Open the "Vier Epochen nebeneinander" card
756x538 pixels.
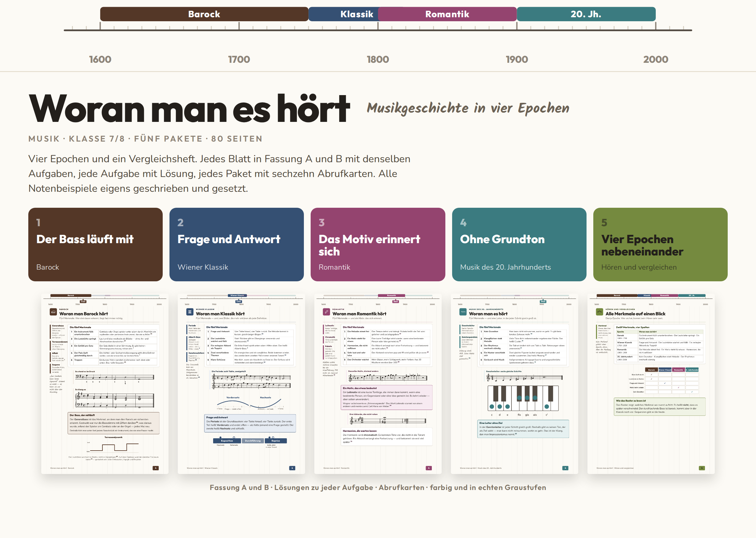[x=660, y=244]
